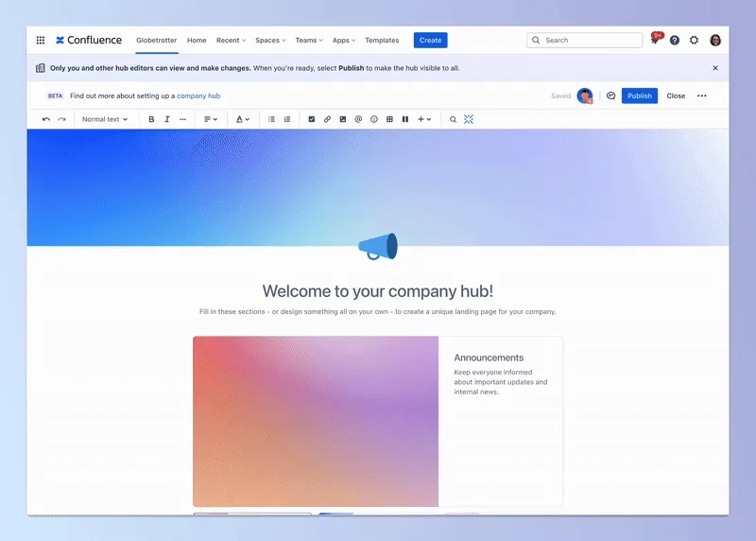Insert a table
The image size is (756, 541).
[x=389, y=119]
